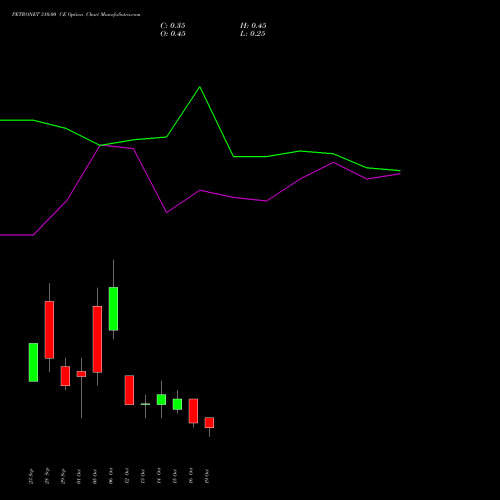Click the 16 Oct date label
Screen dimensions: 500x500
coord(191,476)
